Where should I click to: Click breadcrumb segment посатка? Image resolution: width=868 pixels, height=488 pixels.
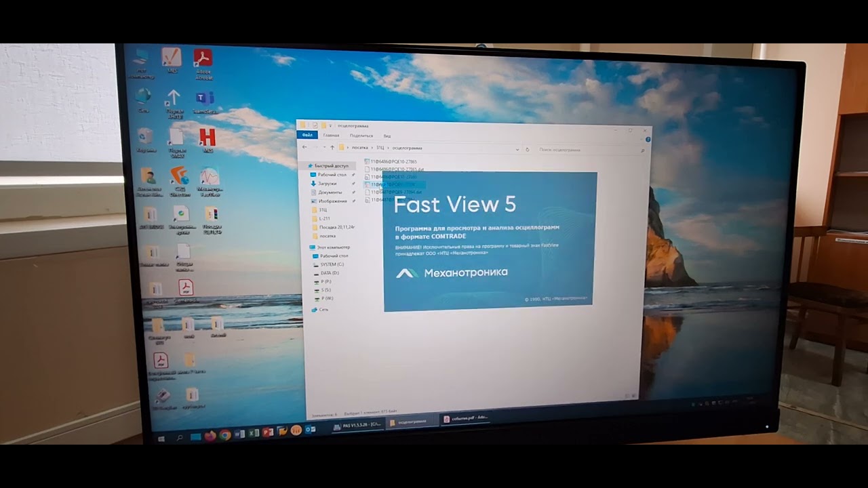[359, 148]
